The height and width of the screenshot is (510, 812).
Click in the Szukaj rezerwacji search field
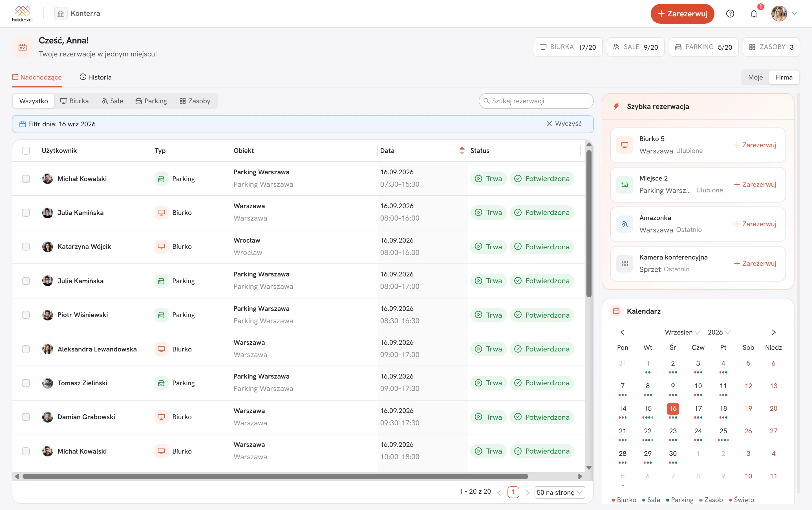(x=536, y=101)
